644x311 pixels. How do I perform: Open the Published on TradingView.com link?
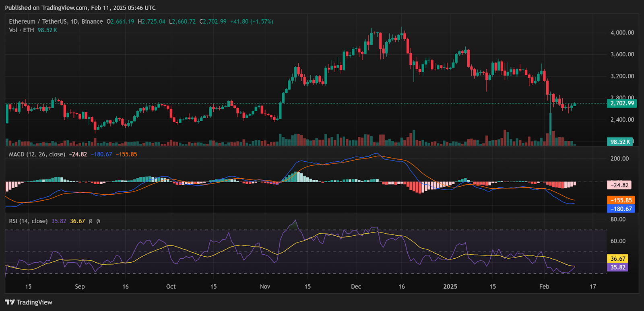pyautogui.click(x=80, y=8)
